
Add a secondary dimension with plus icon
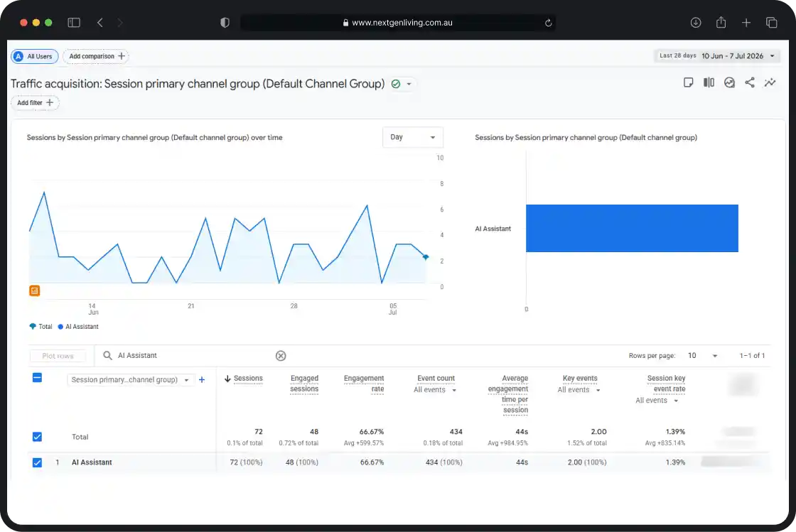click(202, 380)
